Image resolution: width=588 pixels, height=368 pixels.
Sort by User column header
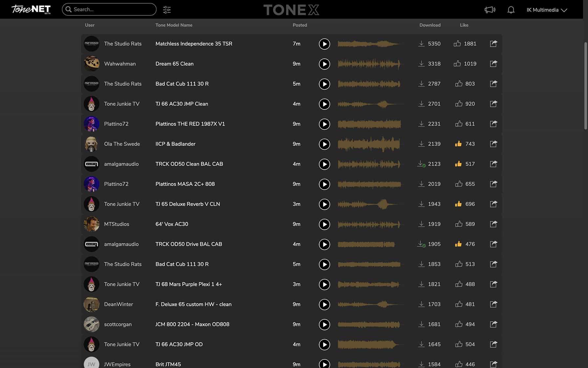coord(90,25)
